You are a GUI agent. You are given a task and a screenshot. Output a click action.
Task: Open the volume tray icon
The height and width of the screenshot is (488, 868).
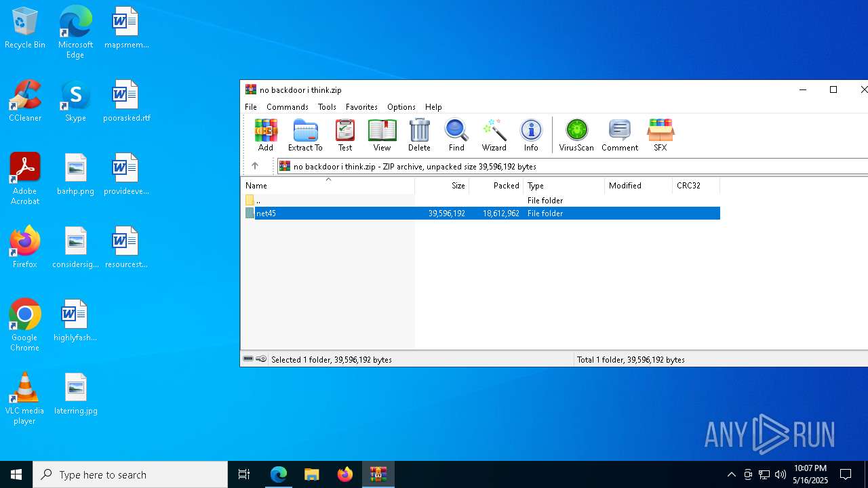pos(781,474)
